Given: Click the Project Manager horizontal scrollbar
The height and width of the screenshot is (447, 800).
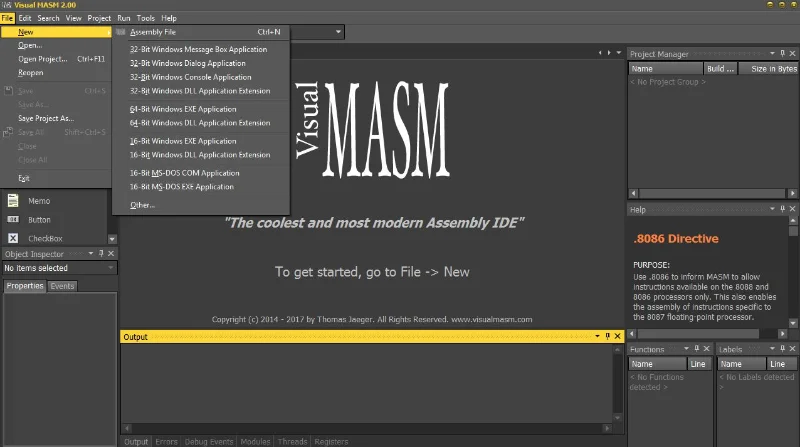Looking at the screenshot, I should [713, 193].
